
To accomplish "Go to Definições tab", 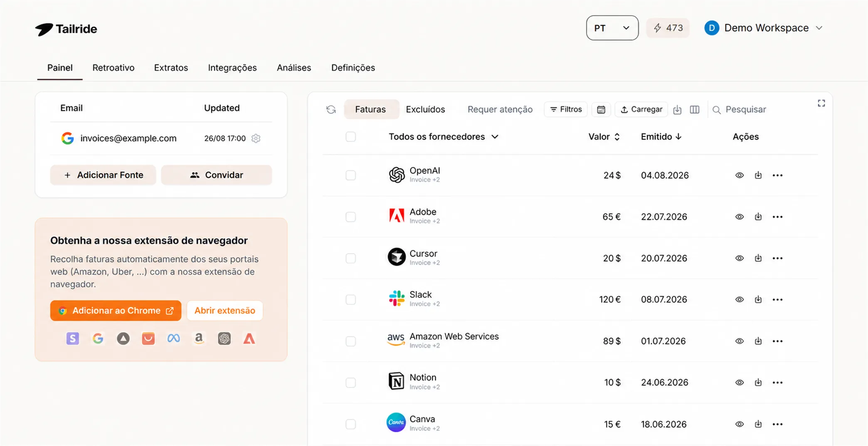I will (353, 68).
